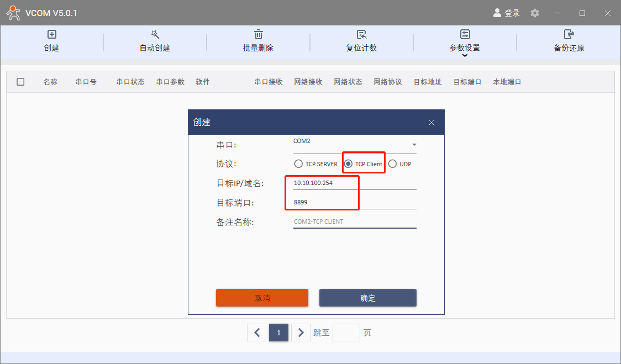
Task: Click the 目标IP/域名 input field
Action: click(354, 183)
